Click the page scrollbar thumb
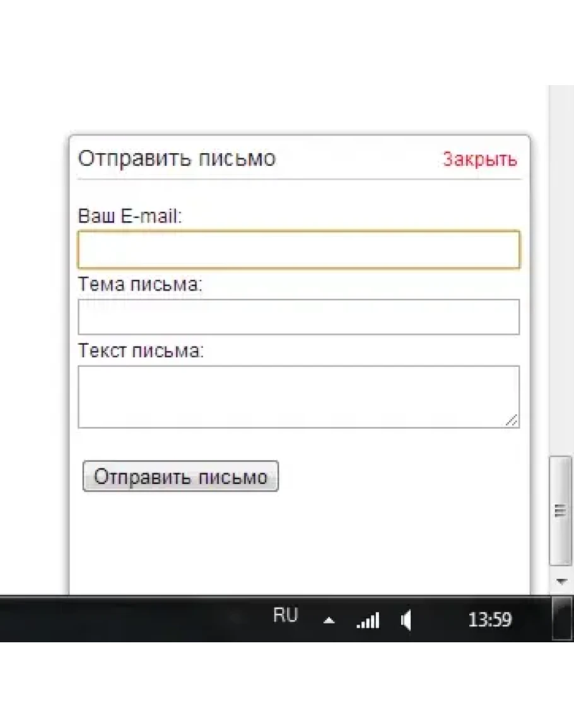This screenshot has width=574, height=728. point(560,511)
